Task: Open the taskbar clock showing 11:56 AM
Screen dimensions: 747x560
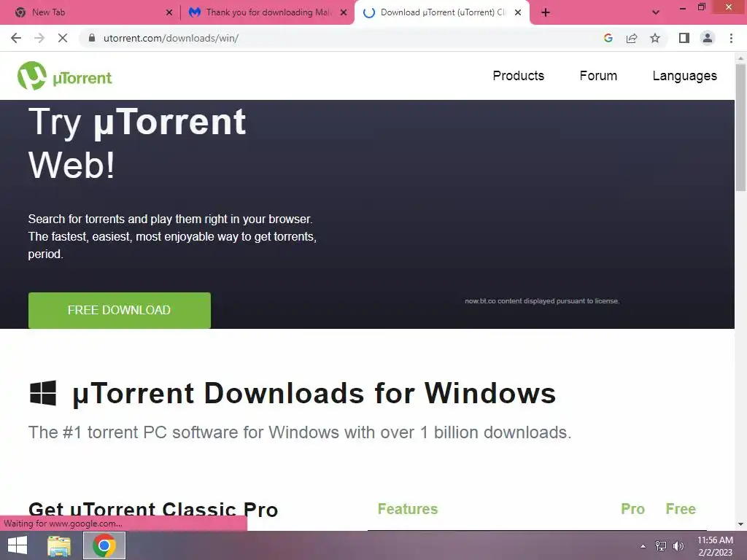Action: pos(715,545)
